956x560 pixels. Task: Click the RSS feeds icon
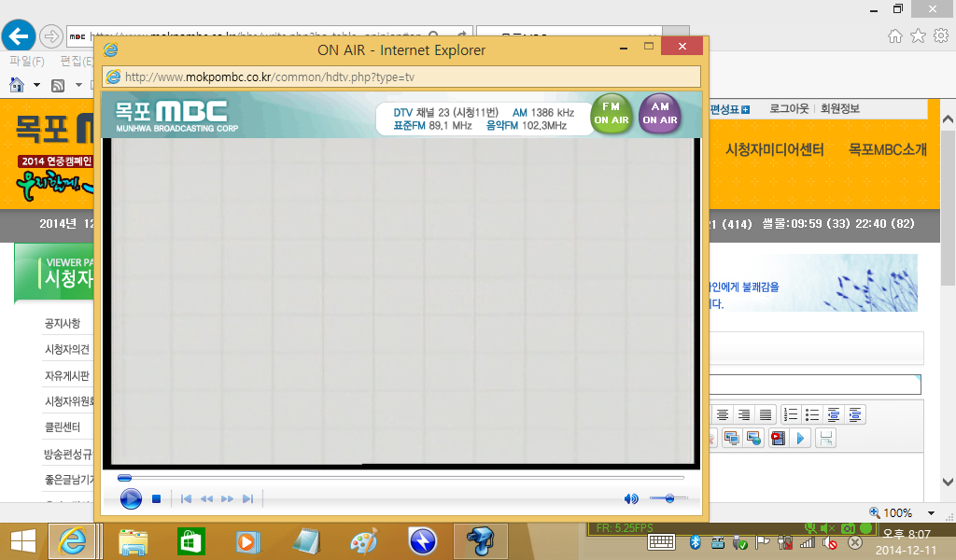coord(57,85)
